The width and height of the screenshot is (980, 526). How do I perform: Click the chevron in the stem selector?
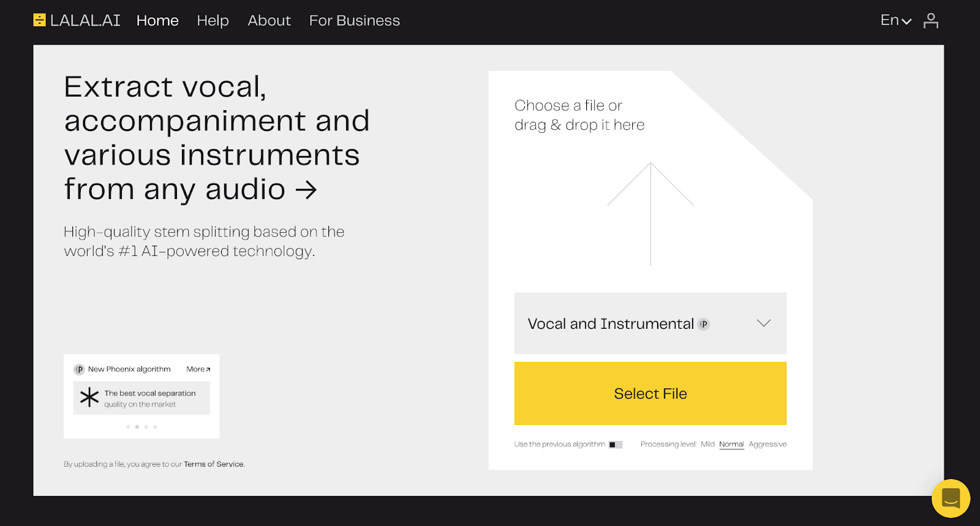pos(764,323)
